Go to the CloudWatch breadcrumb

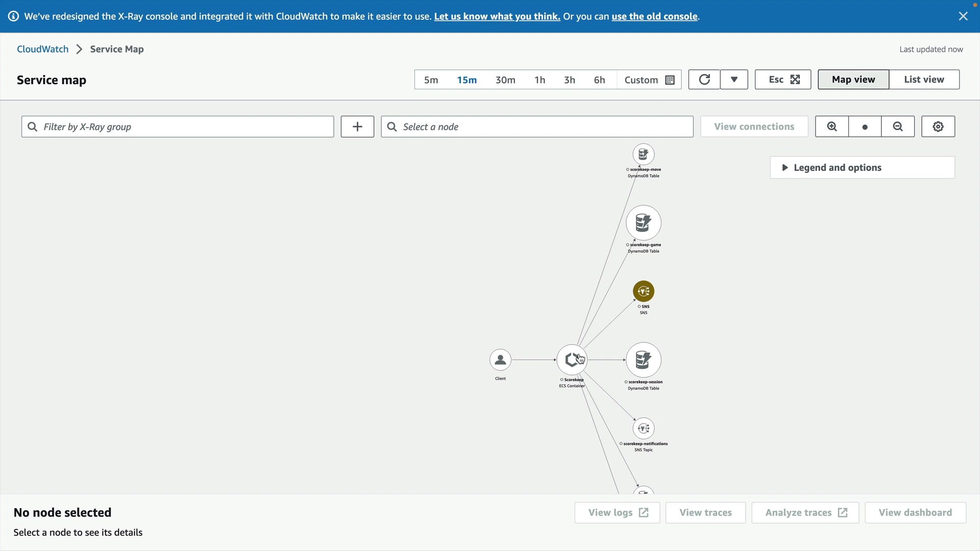(x=43, y=49)
